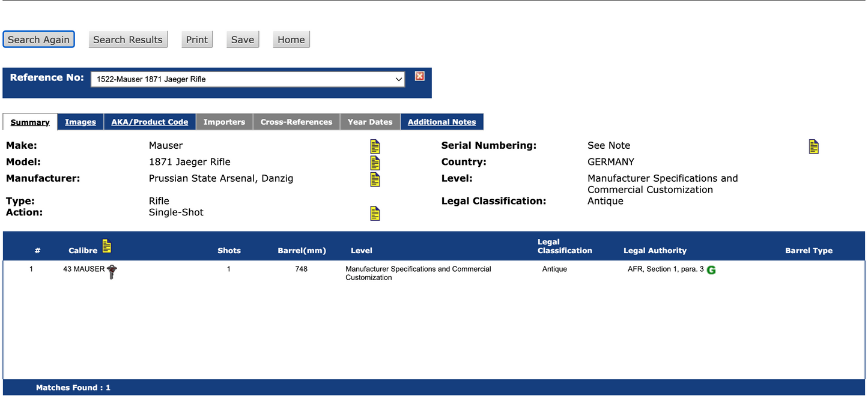Click the Search Again button
Viewport: 868px width, 399px height.
pos(38,40)
